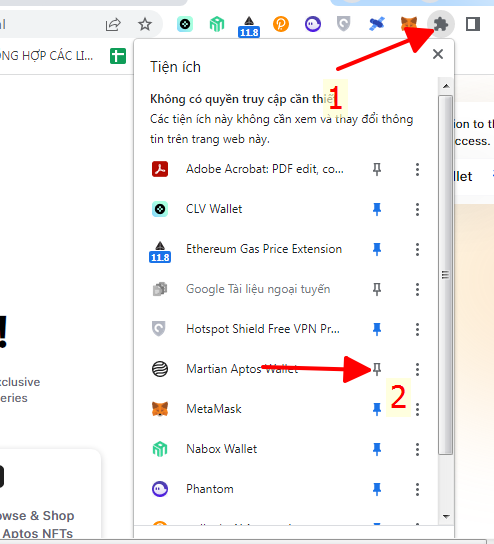
Task: Open more options for Google Tài liệu ngoại tuyến
Action: click(417, 289)
